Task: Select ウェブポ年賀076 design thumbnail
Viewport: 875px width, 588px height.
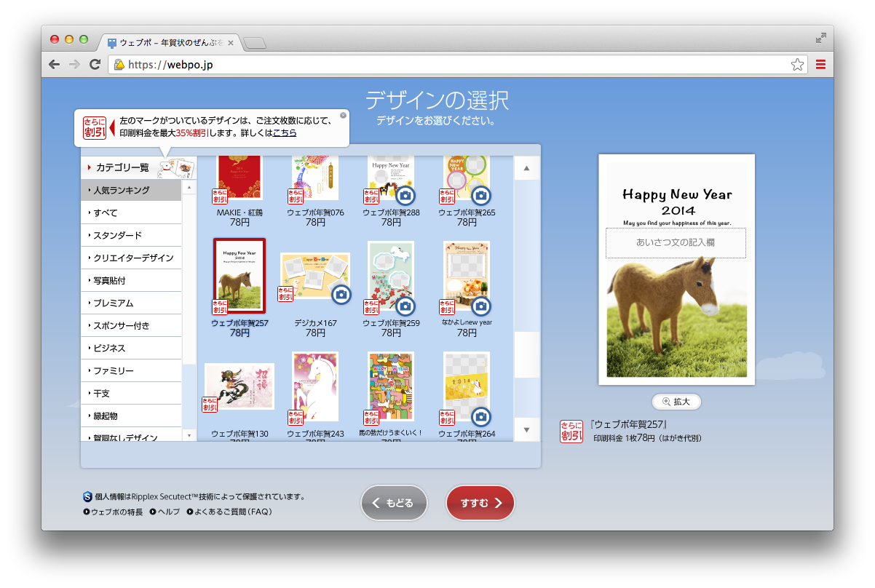Action: tap(315, 177)
